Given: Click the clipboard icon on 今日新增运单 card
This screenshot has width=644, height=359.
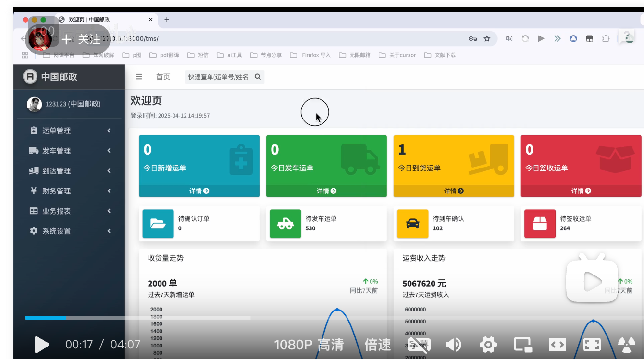Looking at the screenshot, I should click(x=241, y=159).
